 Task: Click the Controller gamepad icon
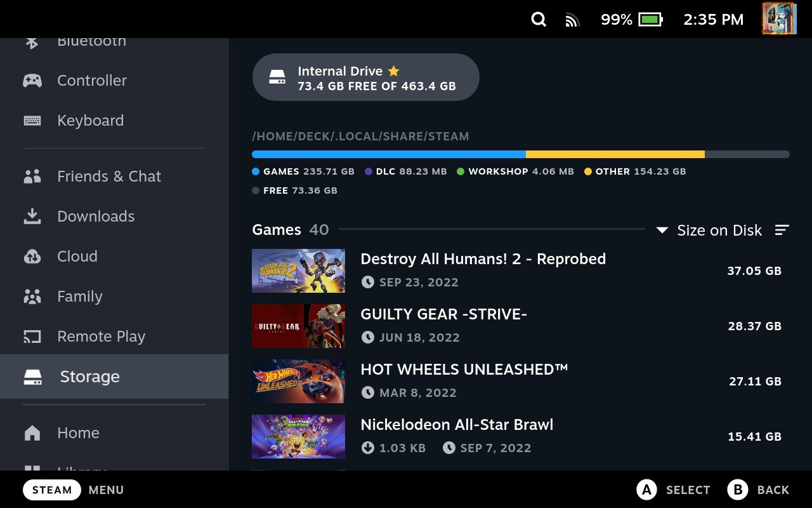[32, 81]
